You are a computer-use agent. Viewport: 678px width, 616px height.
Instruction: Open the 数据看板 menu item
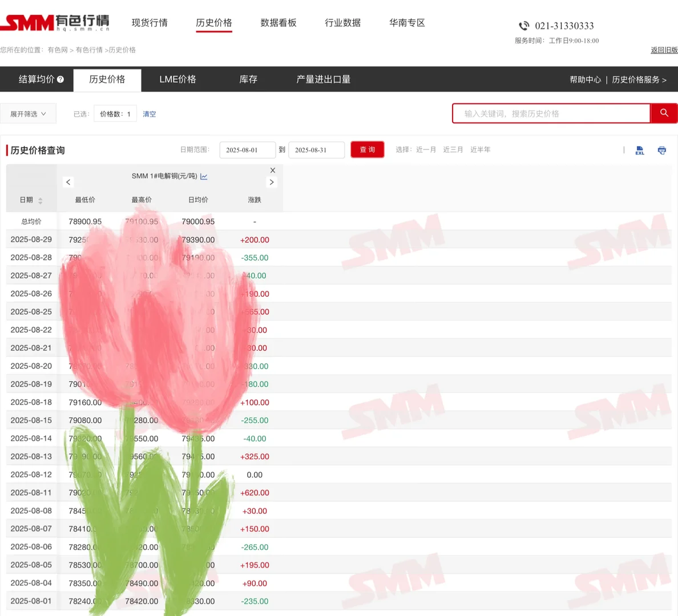(x=279, y=23)
